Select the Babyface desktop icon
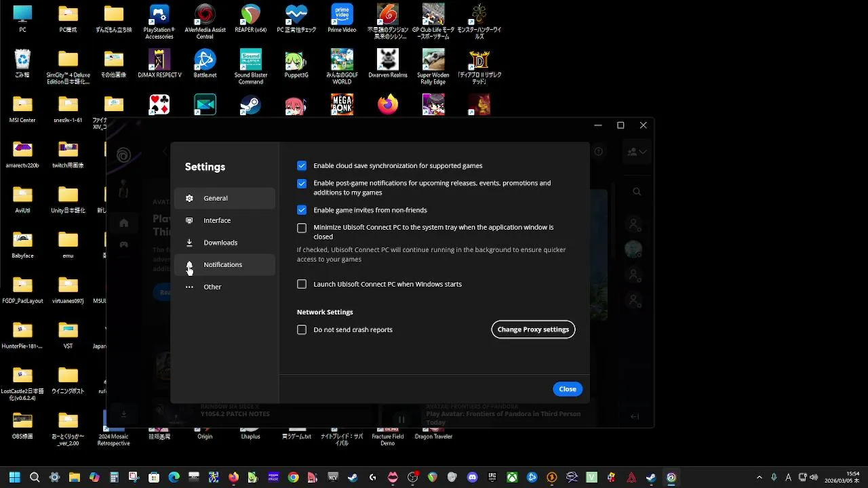 pos(22,245)
